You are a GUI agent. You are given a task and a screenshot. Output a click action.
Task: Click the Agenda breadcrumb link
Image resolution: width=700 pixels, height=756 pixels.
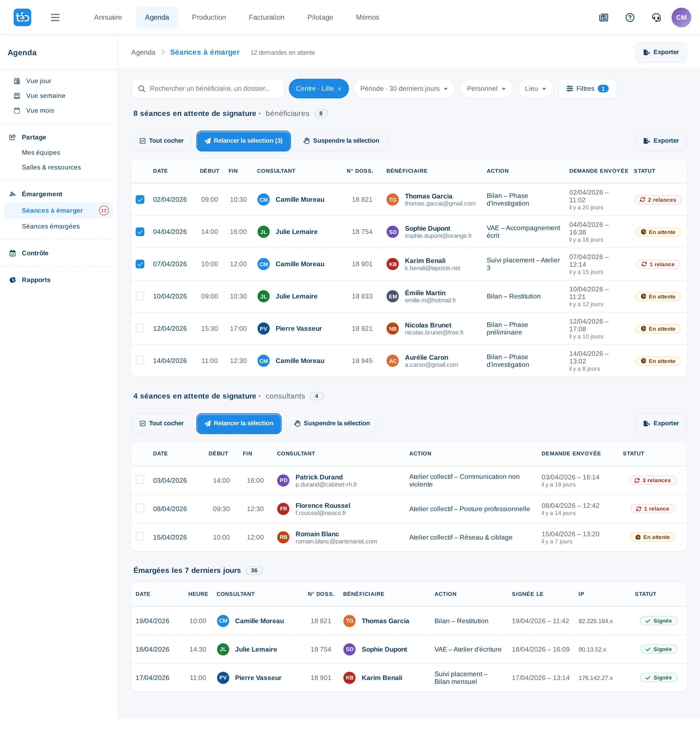click(x=143, y=52)
